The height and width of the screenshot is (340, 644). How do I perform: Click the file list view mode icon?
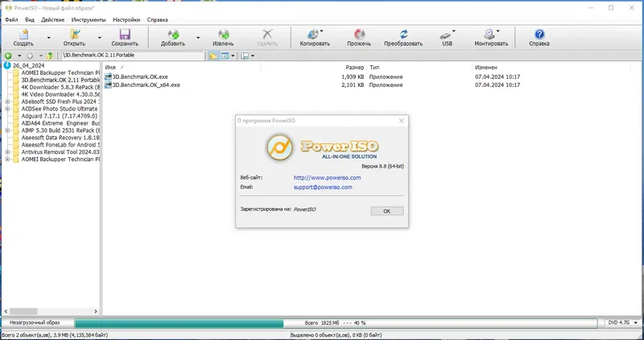pos(225,56)
